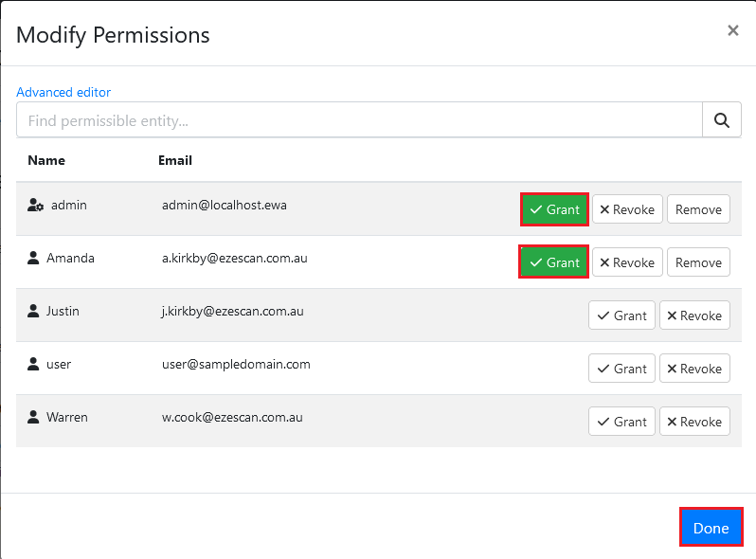Select the Email column header

click(175, 161)
